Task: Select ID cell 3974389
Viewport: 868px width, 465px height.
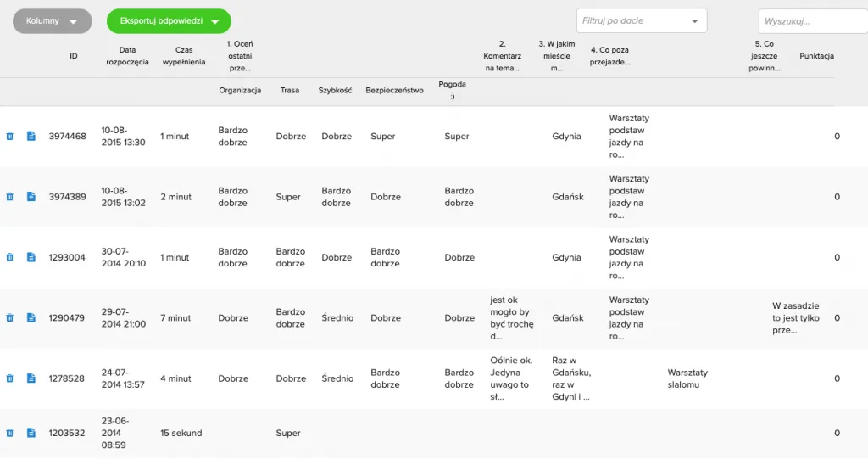Action: point(68,197)
